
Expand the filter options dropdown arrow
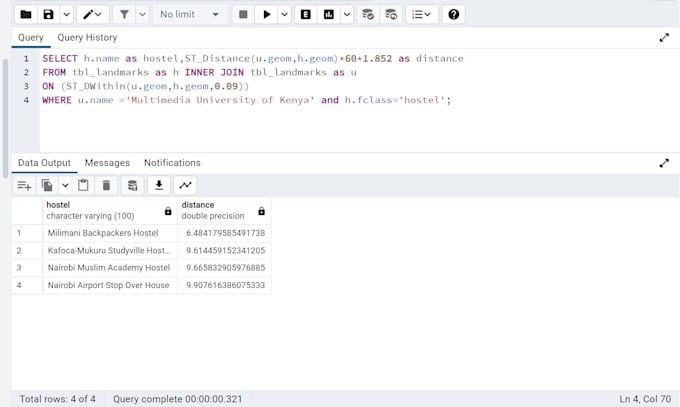point(142,14)
